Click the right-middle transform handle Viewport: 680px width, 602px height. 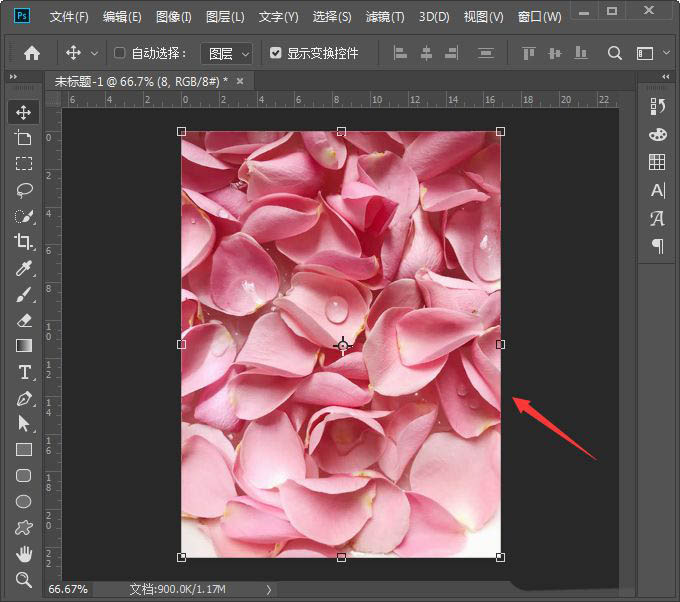pos(500,344)
